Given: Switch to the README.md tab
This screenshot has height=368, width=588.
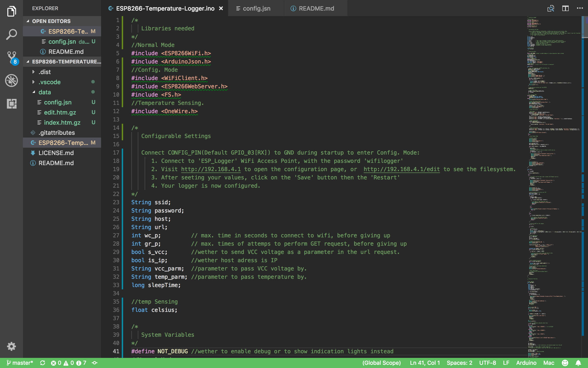Looking at the screenshot, I should (x=316, y=8).
